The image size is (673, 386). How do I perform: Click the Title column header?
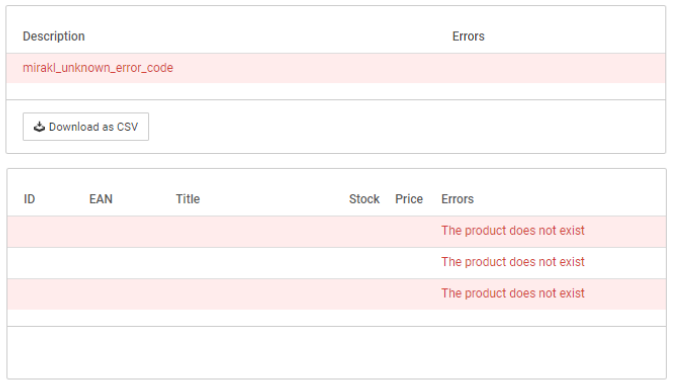188,199
